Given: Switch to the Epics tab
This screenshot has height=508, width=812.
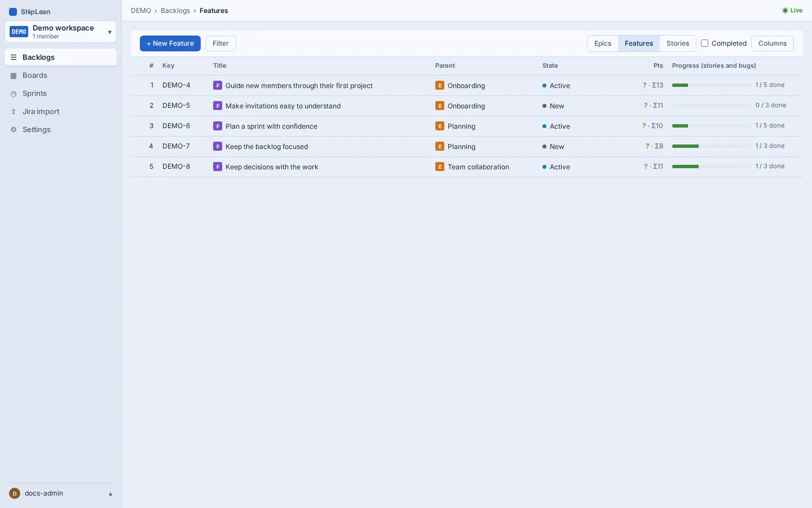Looking at the screenshot, I should tap(603, 43).
